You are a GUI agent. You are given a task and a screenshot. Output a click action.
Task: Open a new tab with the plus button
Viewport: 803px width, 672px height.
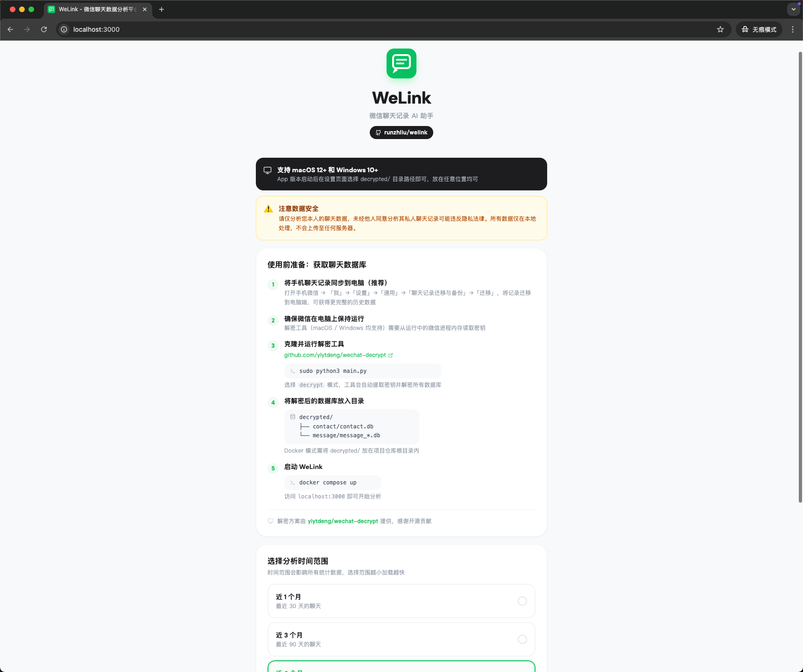click(162, 9)
